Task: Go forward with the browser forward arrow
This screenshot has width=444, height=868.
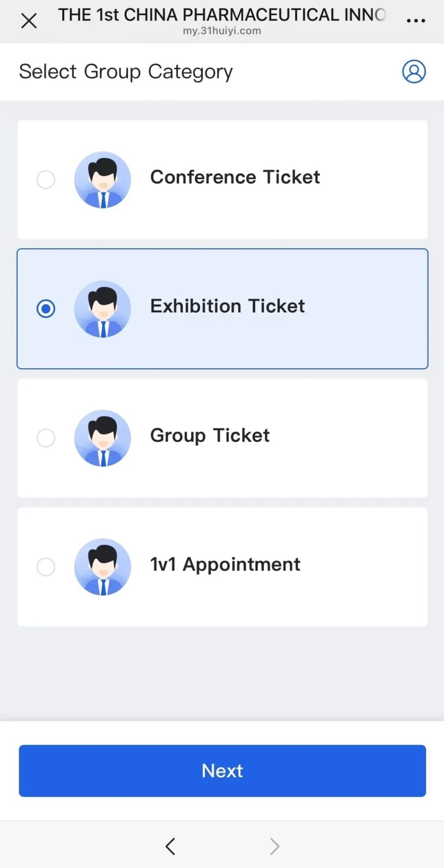Action: pos(274,846)
